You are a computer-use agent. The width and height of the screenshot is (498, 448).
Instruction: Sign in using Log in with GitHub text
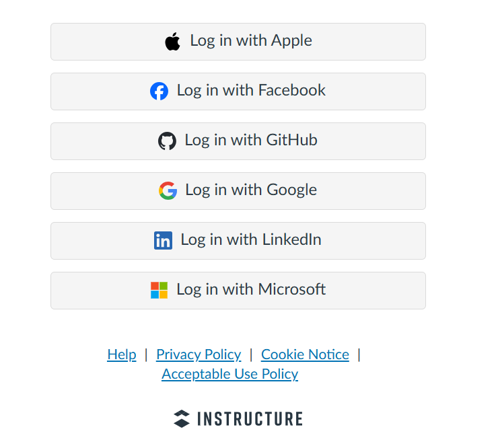(251, 140)
